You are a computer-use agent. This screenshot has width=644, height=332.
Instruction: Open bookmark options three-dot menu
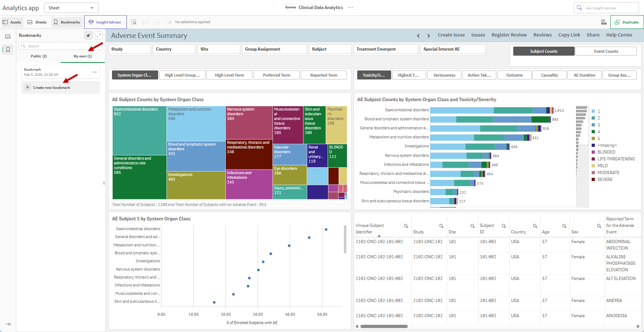click(x=95, y=72)
